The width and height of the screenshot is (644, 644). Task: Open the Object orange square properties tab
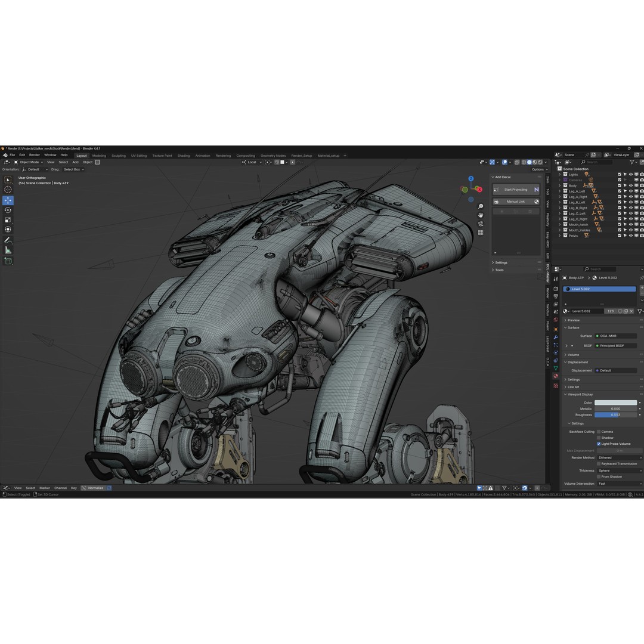tap(556, 329)
